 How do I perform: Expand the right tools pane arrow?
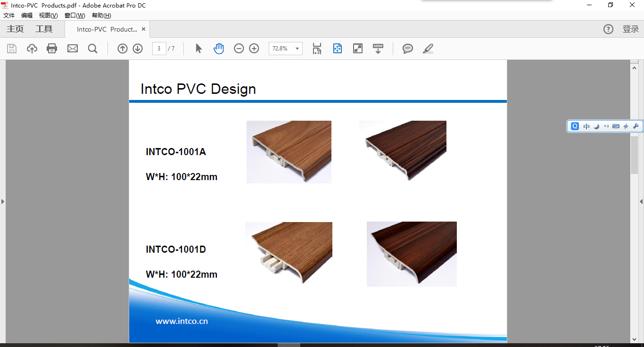pos(641,201)
